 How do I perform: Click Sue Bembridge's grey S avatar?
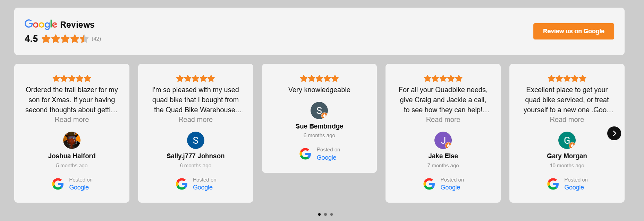[319, 110]
